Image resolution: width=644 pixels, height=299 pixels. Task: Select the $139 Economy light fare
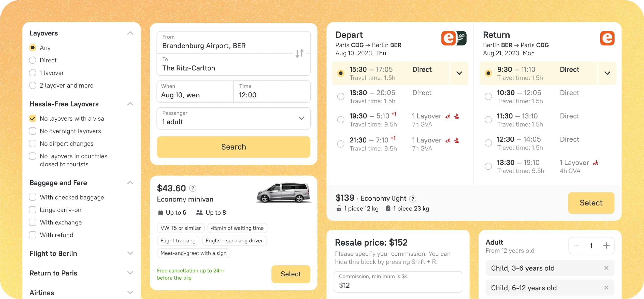(591, 203)
